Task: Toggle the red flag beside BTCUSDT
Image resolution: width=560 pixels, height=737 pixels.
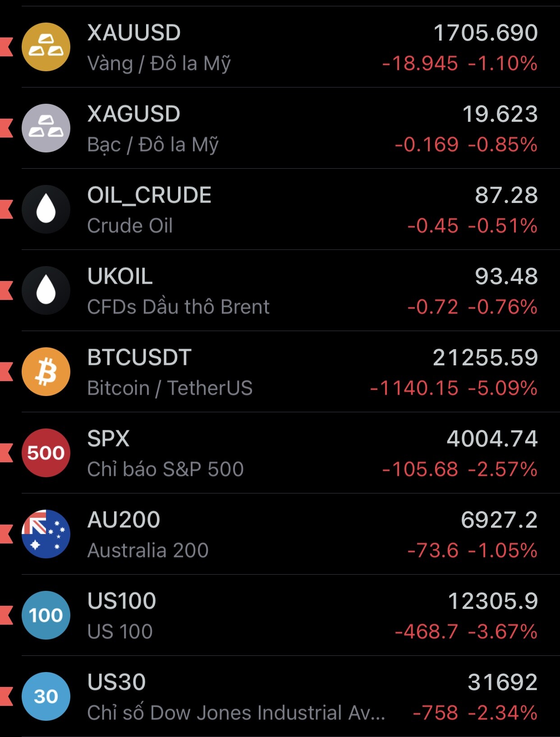Action: tap(6, 372)
